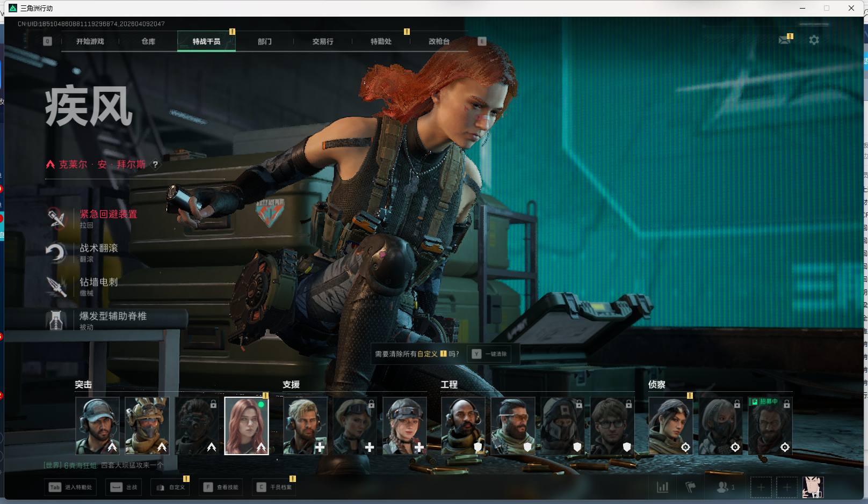Viewport: 868px width, 504px height.
Task: Close the 三角洲行动 window
Action: [x=851, y=8]
